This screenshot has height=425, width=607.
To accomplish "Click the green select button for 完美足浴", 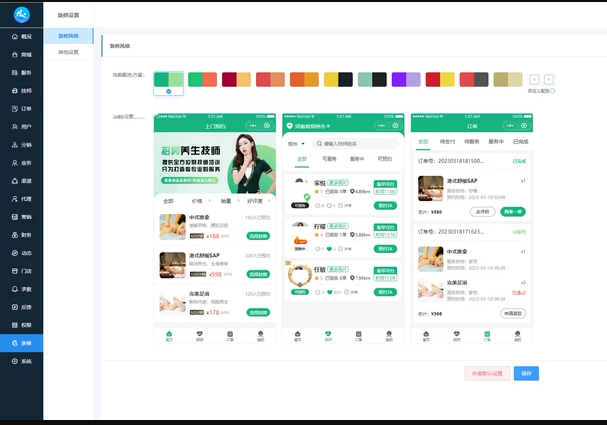I will pyautogui.click(x=258, y=312).
